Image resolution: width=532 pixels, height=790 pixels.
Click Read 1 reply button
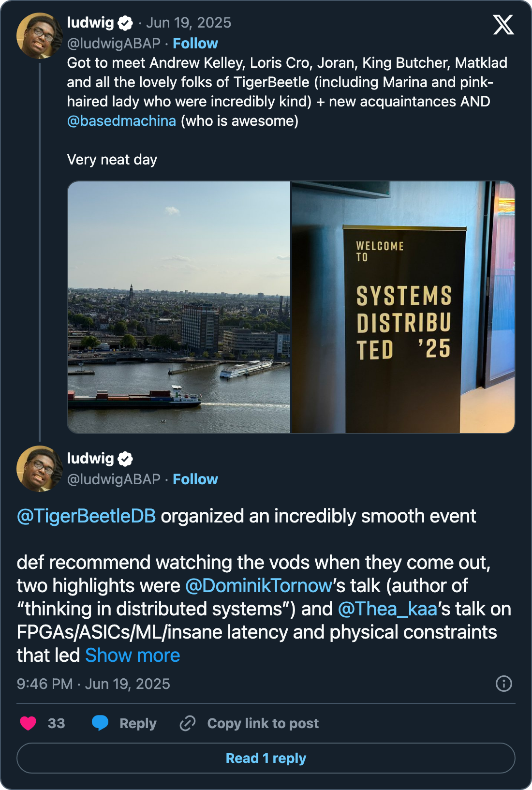click(x=266, y=758)
